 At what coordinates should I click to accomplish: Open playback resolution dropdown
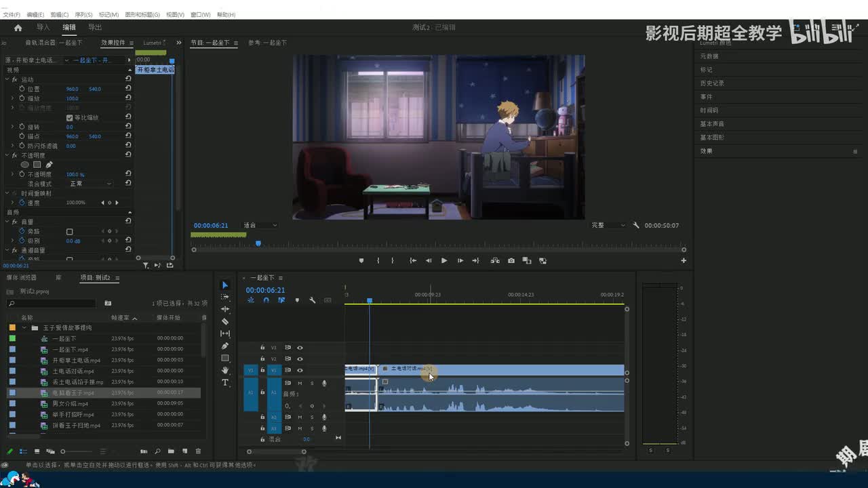(608, 225)
